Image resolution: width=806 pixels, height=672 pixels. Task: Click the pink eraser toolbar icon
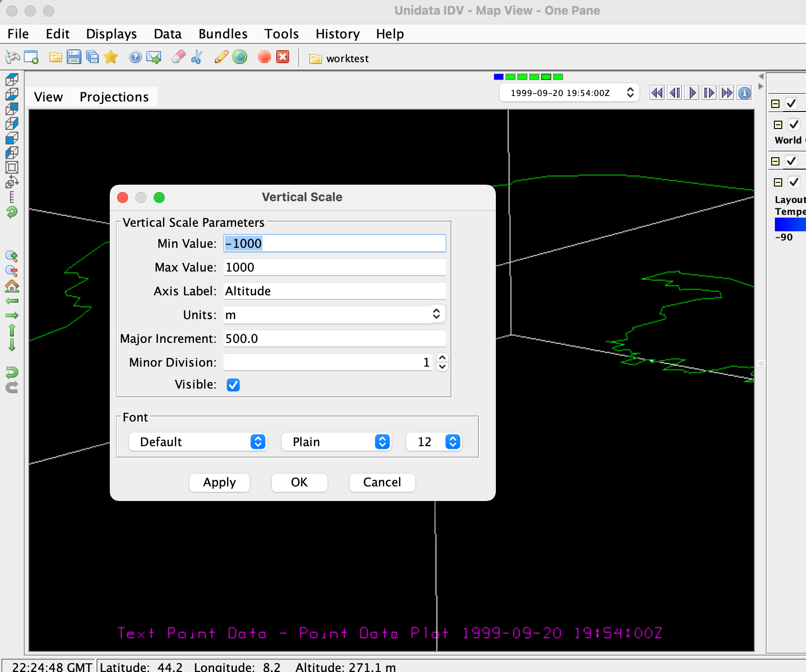tap(178, 57)
